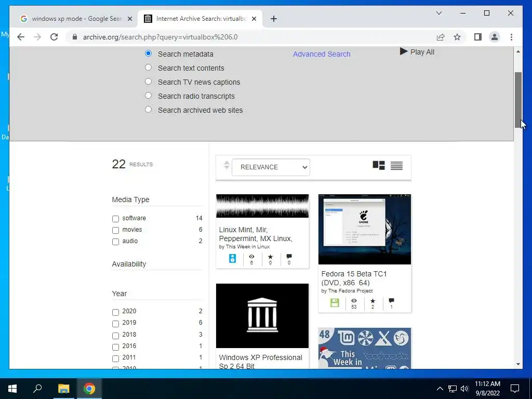Reload the archive.org page

tap(54, 37)
